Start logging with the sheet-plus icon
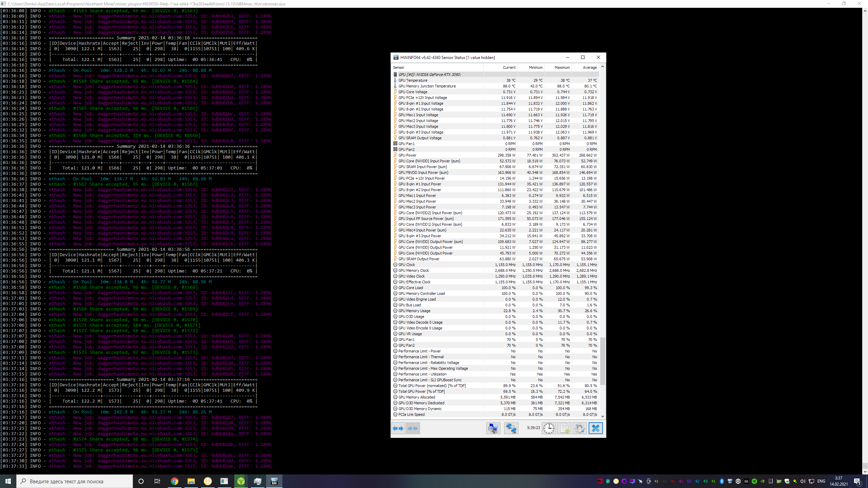This screenshot has height=488, width=868. point(565,428)
